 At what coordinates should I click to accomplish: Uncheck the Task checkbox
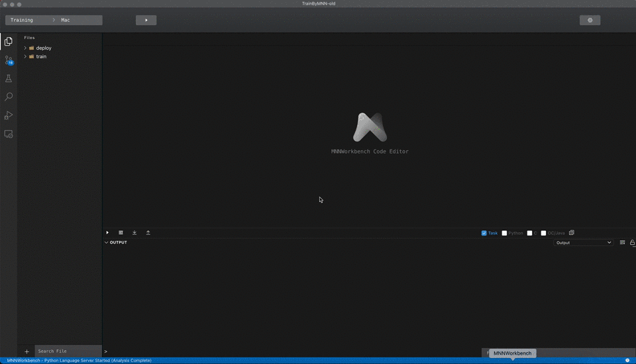484,233
